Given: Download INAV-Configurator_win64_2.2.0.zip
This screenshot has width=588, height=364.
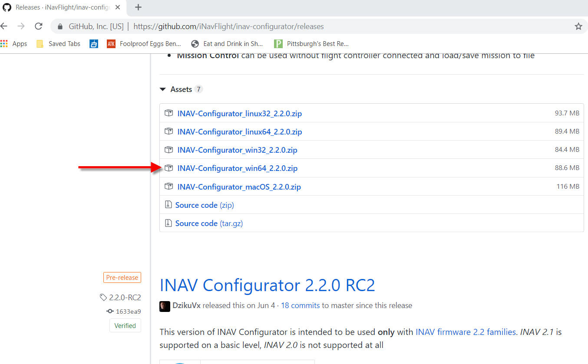Looking at the screenshot, I should pyautogui.click(x=237, y=168).
